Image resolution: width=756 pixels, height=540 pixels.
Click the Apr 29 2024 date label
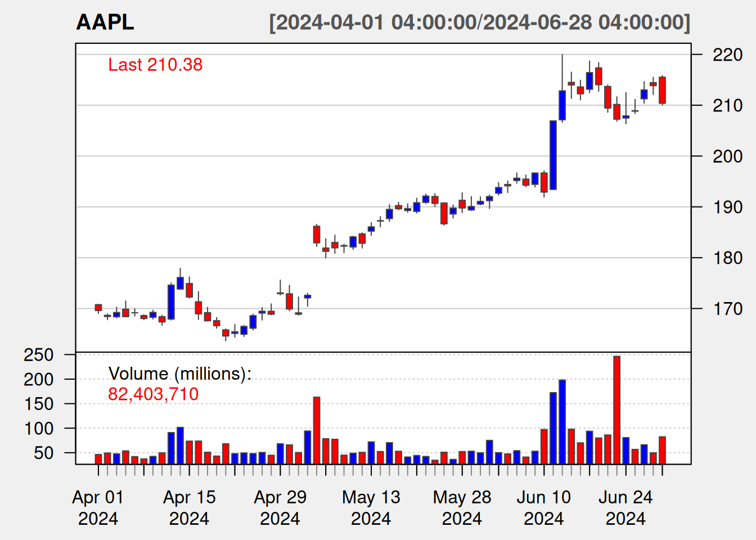click(x=280, y=507)
